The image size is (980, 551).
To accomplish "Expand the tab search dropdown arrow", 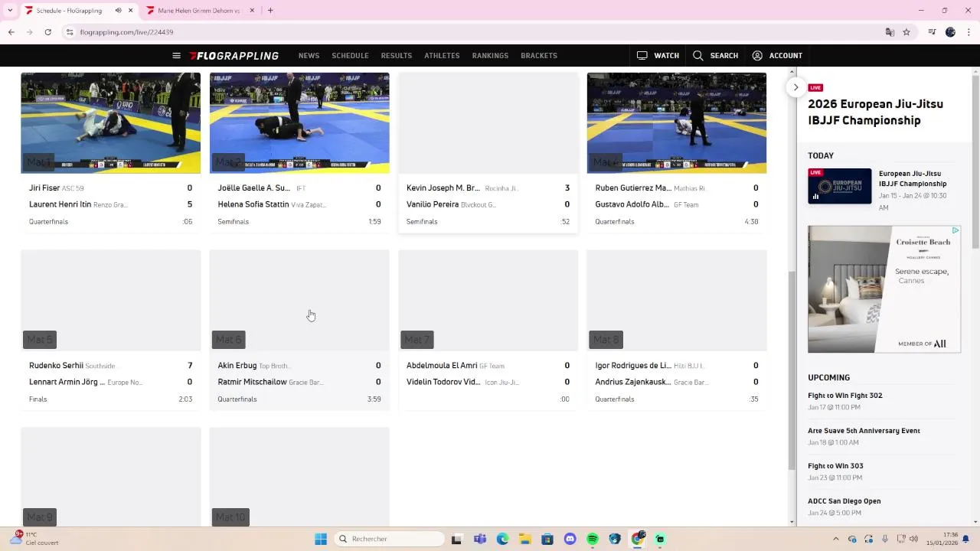I will point(9,11).
